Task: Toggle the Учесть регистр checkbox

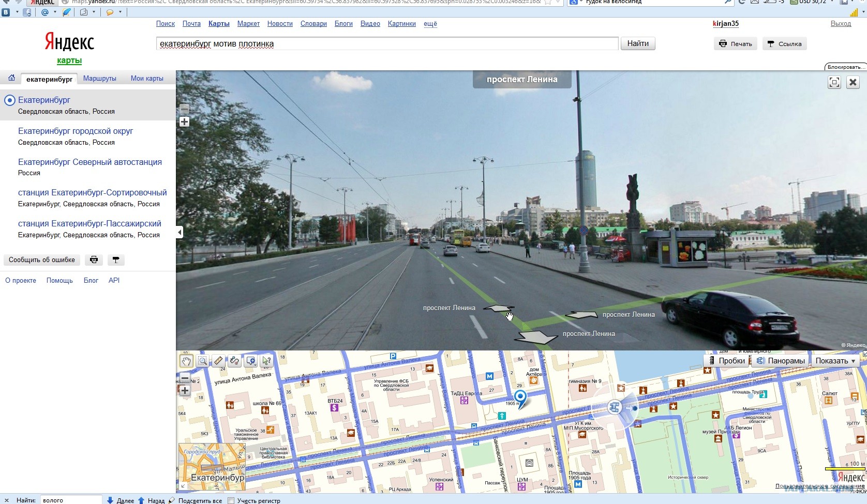Action: tap(231, 500)
